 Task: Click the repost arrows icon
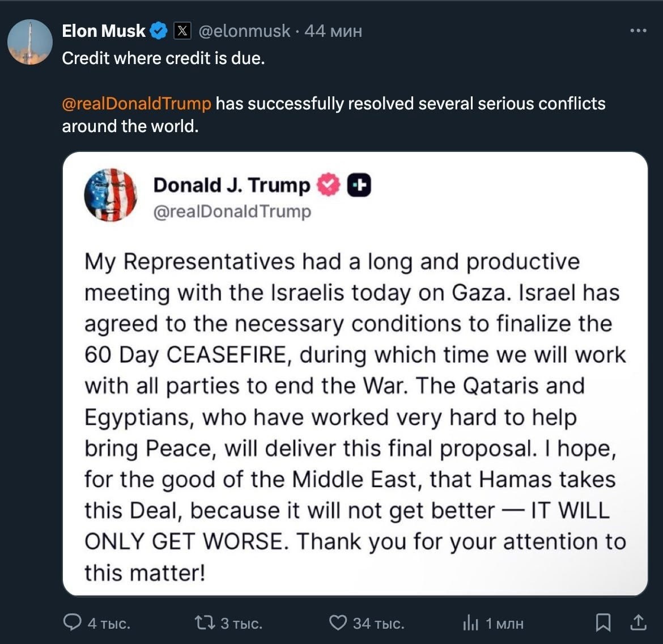(203, 623)
